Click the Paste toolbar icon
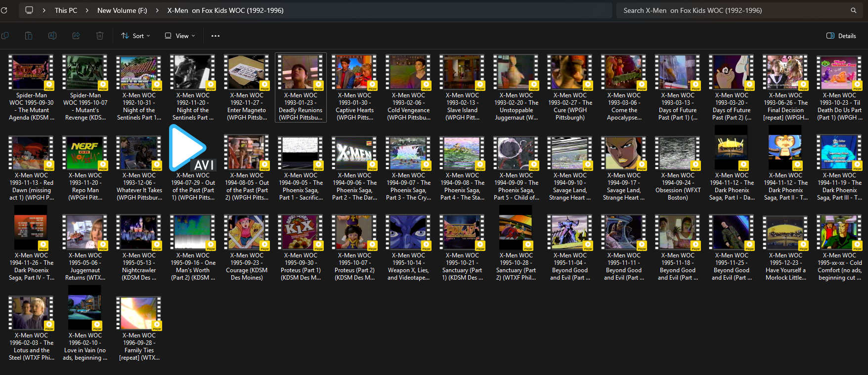Viewport: 868px width, 375px height. [x=29, y=36]
